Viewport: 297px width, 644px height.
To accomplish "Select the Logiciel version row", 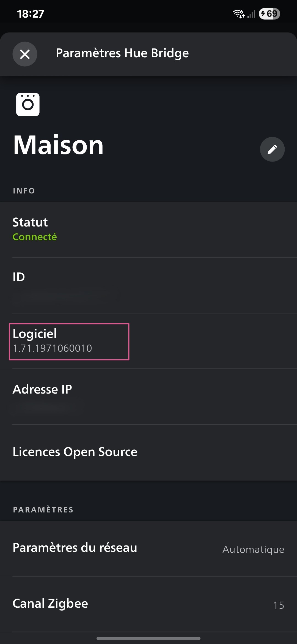I will coord(148,341).
